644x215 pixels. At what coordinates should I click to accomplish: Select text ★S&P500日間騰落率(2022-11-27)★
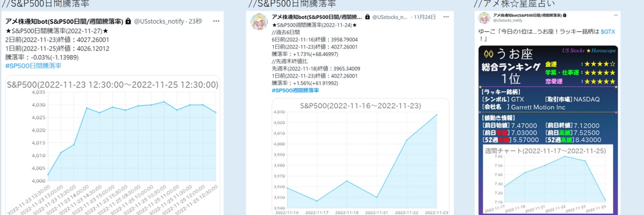click(x=57, y=31)
